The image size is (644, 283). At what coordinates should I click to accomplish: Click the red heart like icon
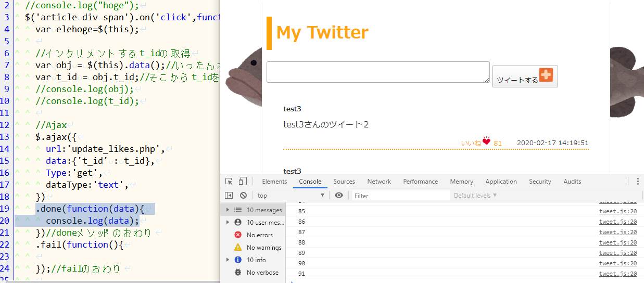487,141
